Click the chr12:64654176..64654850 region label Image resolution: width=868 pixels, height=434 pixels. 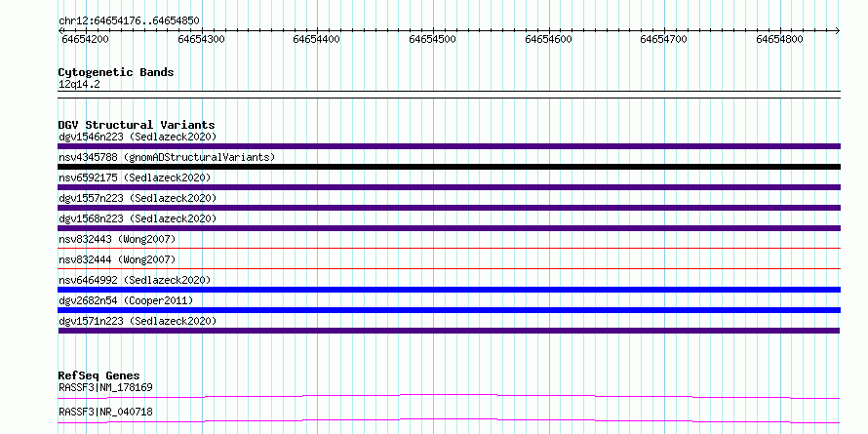[x=129, y=21]
